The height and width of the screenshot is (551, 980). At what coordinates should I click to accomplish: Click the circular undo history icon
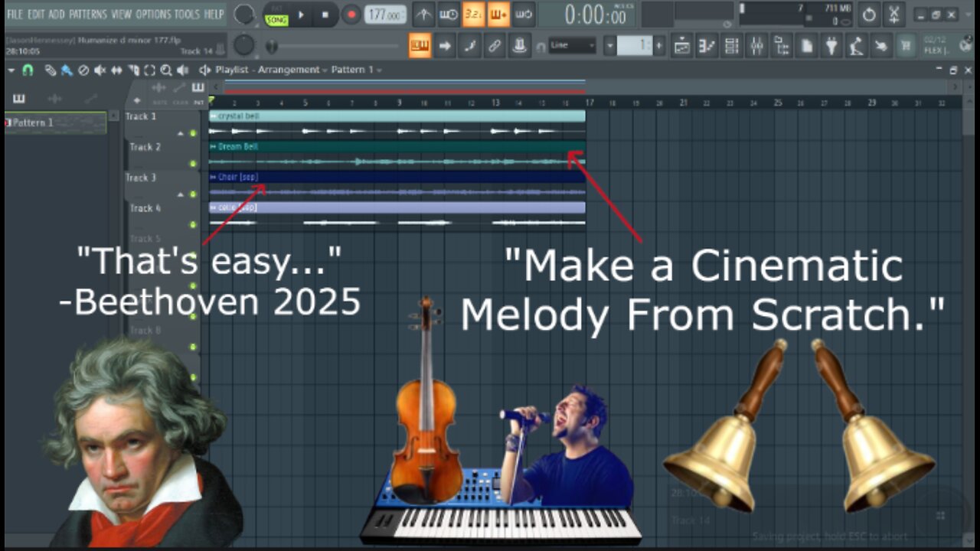click(870, 15)
